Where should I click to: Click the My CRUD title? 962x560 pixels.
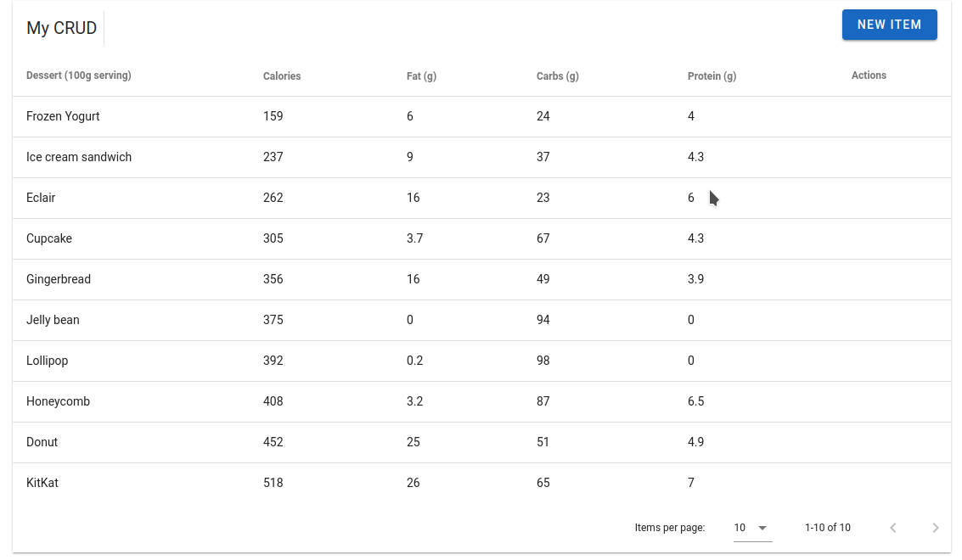click(x=61, y=28)
